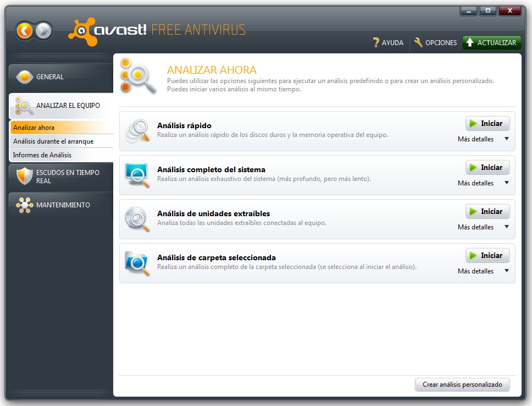Viewport: 532px width, 406px height.
Task: Click Más detalles text under unidades extraíbles
Action: (x=475, y=227)
